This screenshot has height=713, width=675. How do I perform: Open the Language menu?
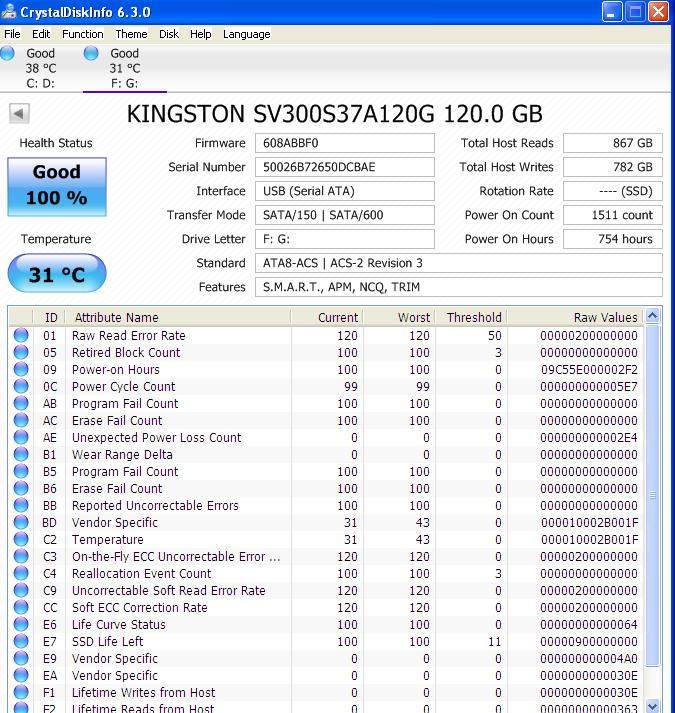point(246,34)
